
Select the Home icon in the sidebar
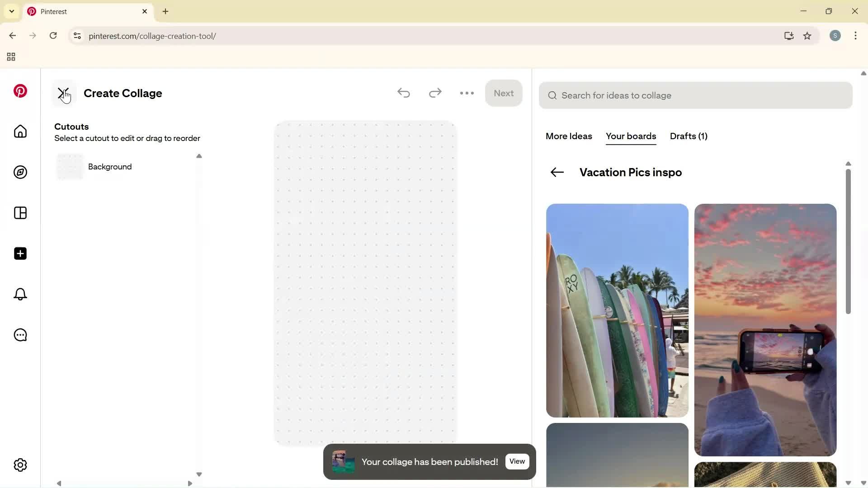point(20,131)
